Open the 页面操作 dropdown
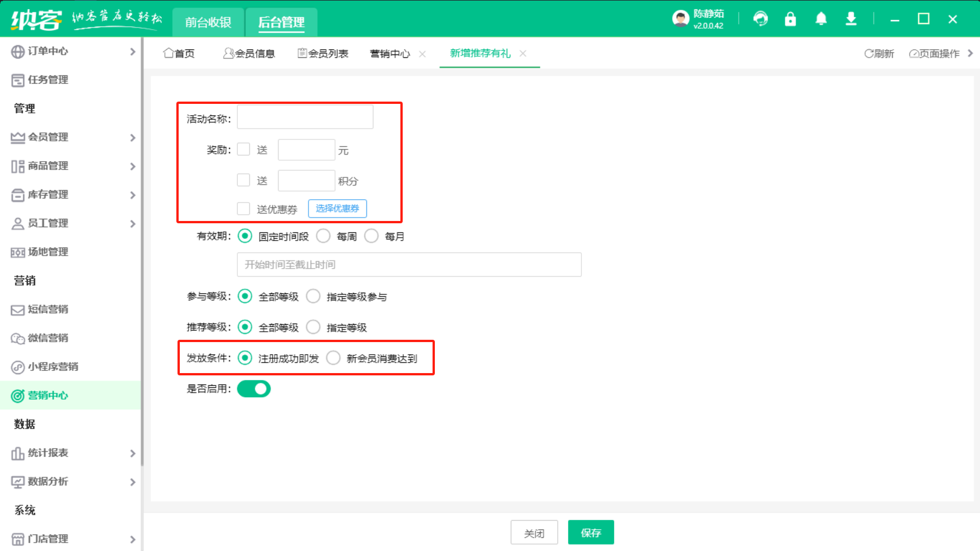The image size is (980, 551). tap(935, 53)
